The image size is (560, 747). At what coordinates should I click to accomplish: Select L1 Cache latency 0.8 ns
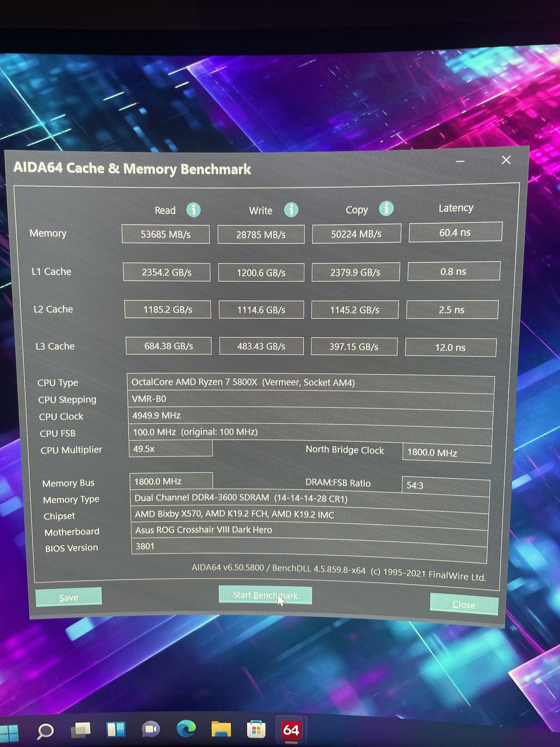click(x=454, y=271)
